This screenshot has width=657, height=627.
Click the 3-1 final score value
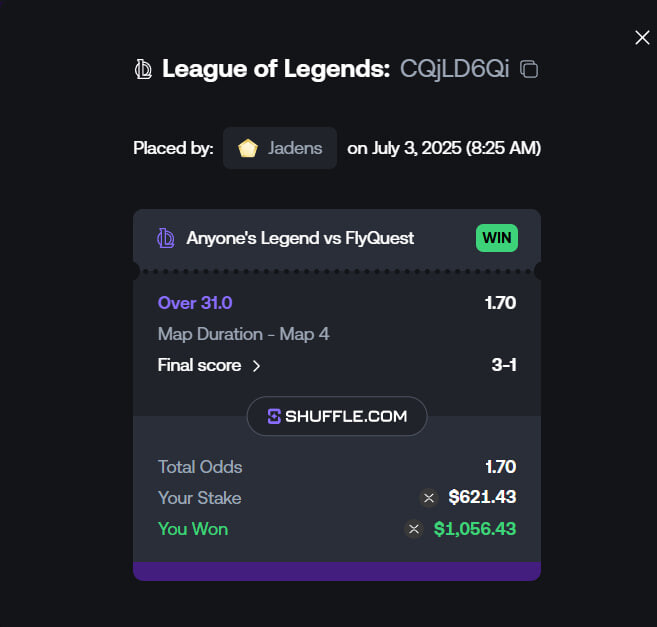(x=504, y=365)
